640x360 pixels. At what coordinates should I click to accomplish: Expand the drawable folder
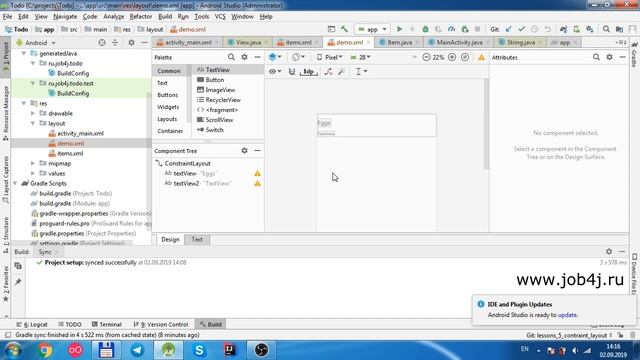point(33,113)
